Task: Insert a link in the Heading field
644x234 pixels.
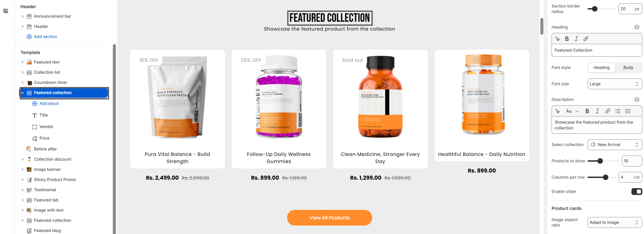Action: 586,39
